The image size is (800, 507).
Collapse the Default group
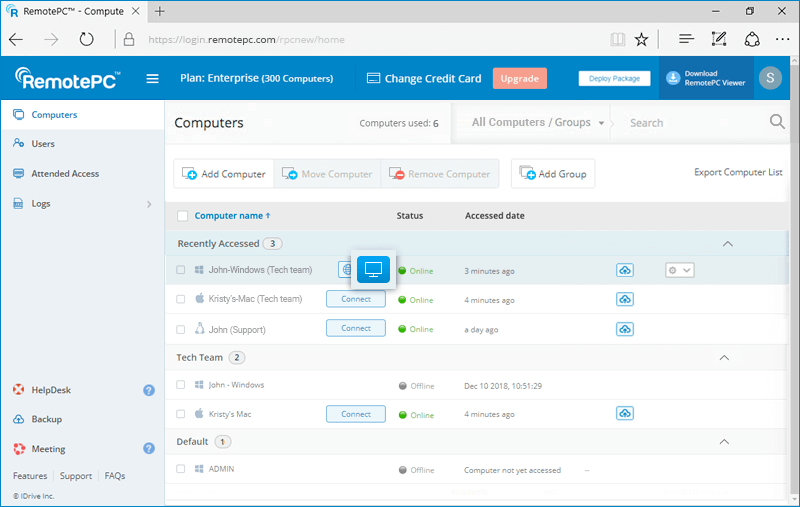pos(724,442)
